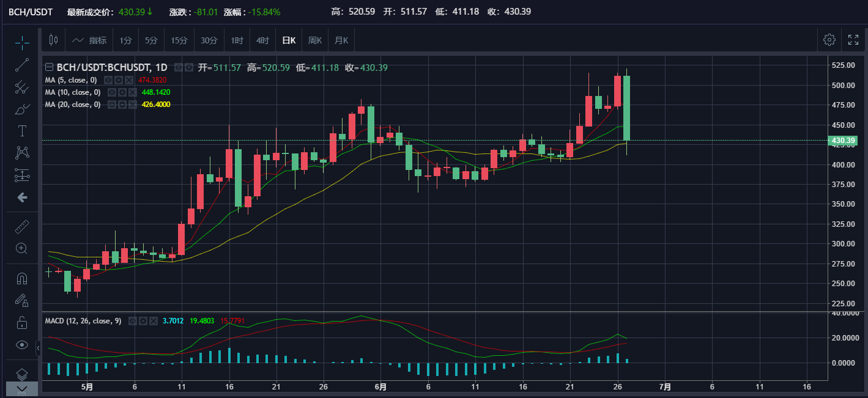Select the crosshair cursor tool
Screen dimensions: 868x398
(x=22, y=42)
